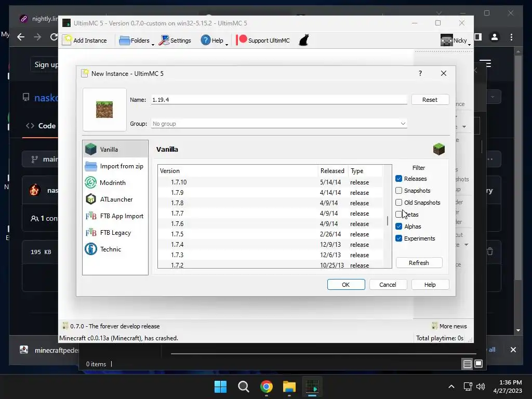
Task: Click the version list scrollbar thumb
Action: click(x=388, y=221)
